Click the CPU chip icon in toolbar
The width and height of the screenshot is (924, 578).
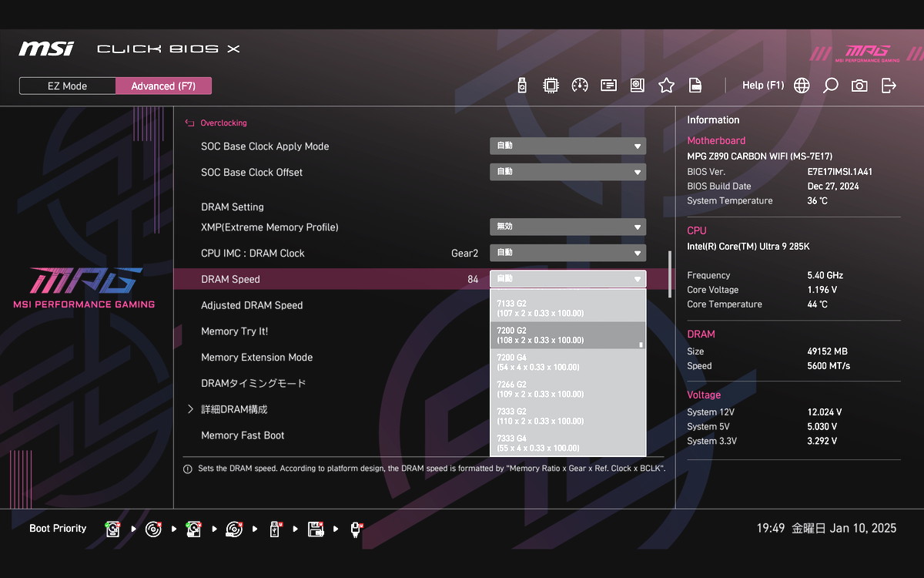click(551, 86)
